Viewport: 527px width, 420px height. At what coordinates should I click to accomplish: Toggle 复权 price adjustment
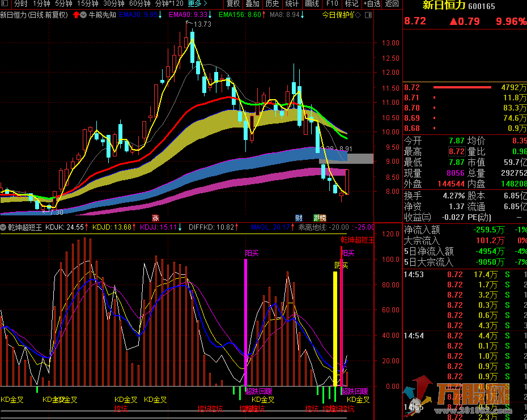(233, 4)
